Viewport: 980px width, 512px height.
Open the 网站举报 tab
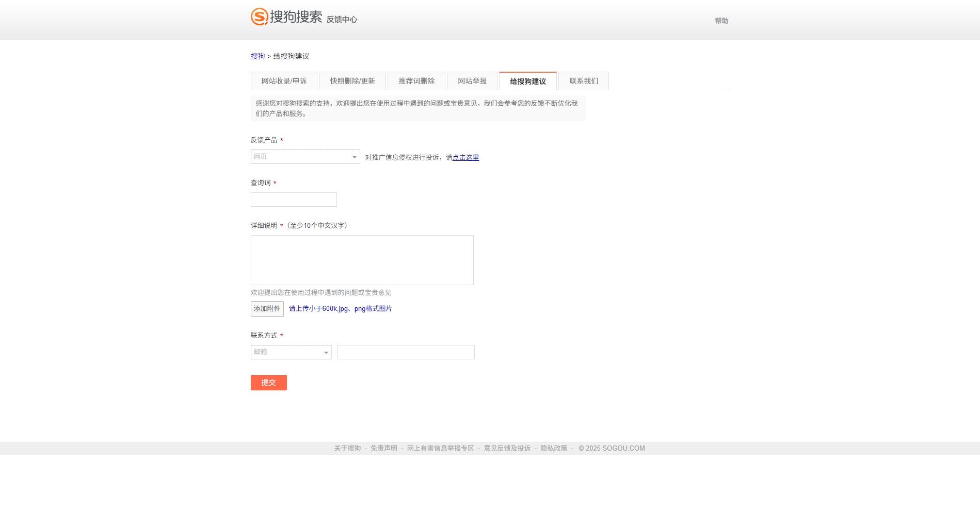tap(472, 81)
